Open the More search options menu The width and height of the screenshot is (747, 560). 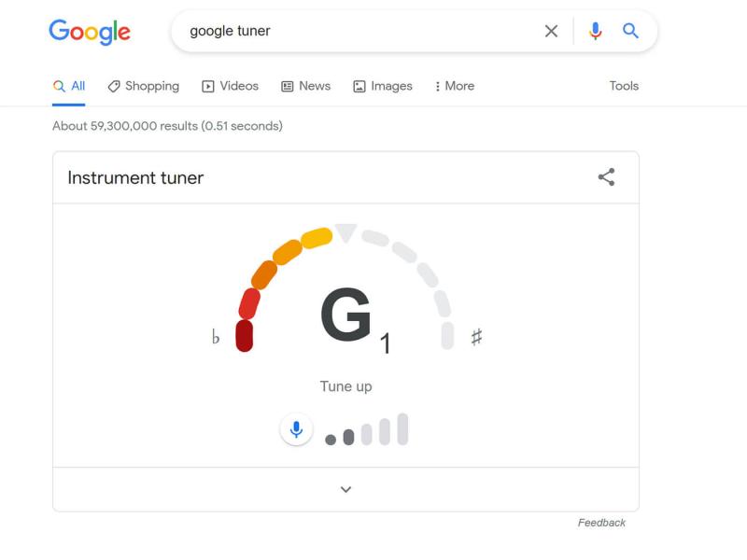click(x=454, y=86)
